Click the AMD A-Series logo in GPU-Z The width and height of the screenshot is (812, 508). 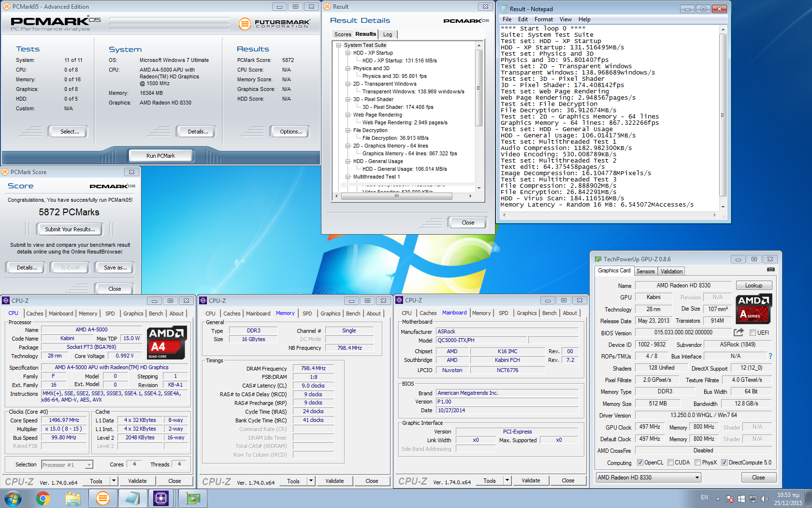click(x=754, y=309)
